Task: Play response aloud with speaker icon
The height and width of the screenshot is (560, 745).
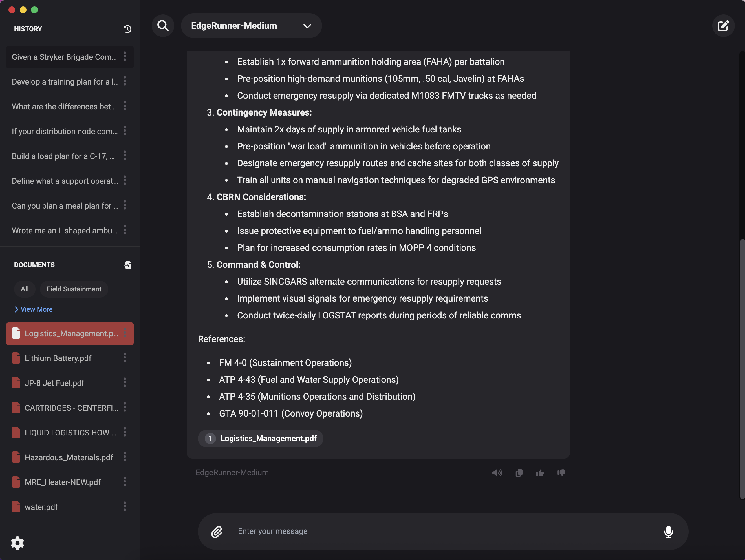Action: 497,473
